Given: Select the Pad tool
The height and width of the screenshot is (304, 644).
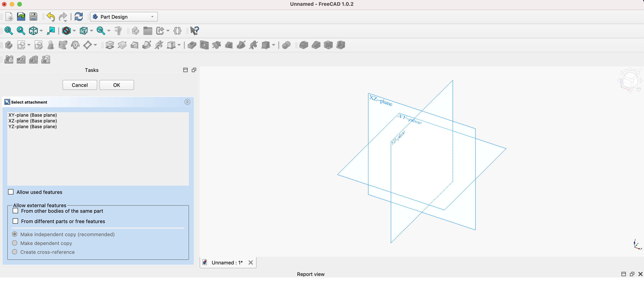Looking at the screenshot, I should tap(109, 45).
